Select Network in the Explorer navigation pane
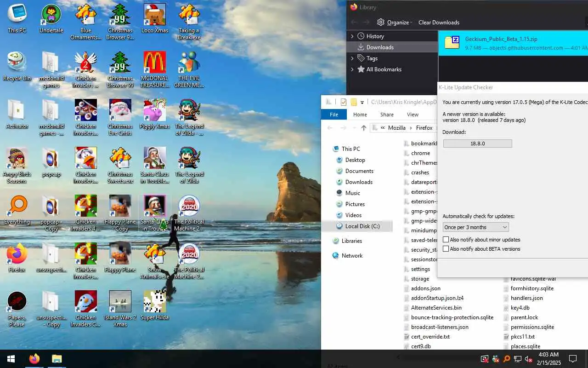Image resolution: width=588 pixels, height=368 pixels. pos(352,255)
